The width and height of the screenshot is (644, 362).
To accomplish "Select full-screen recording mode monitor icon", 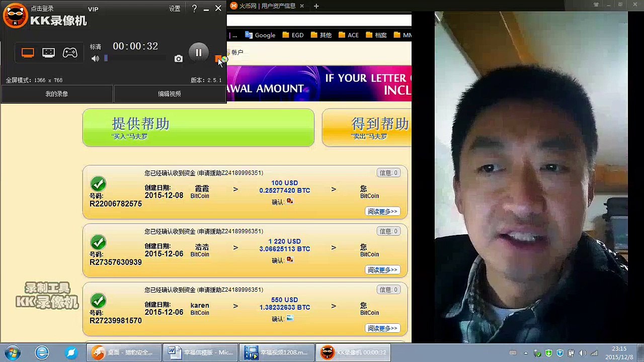I will pos(28,53).
